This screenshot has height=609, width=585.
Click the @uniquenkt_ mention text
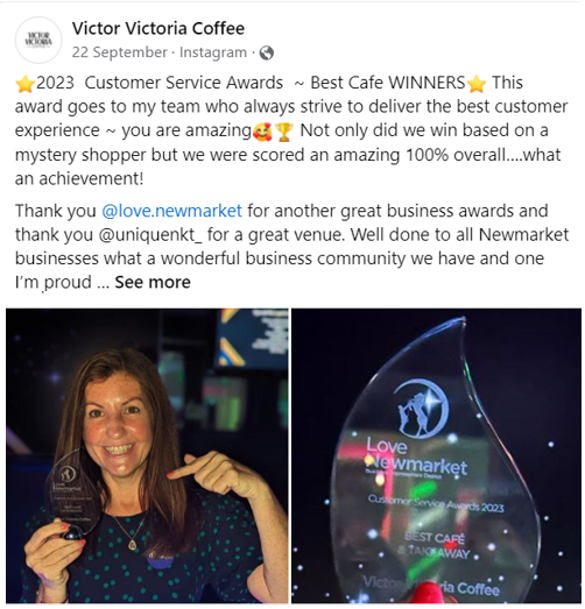[x=150, y=235]
